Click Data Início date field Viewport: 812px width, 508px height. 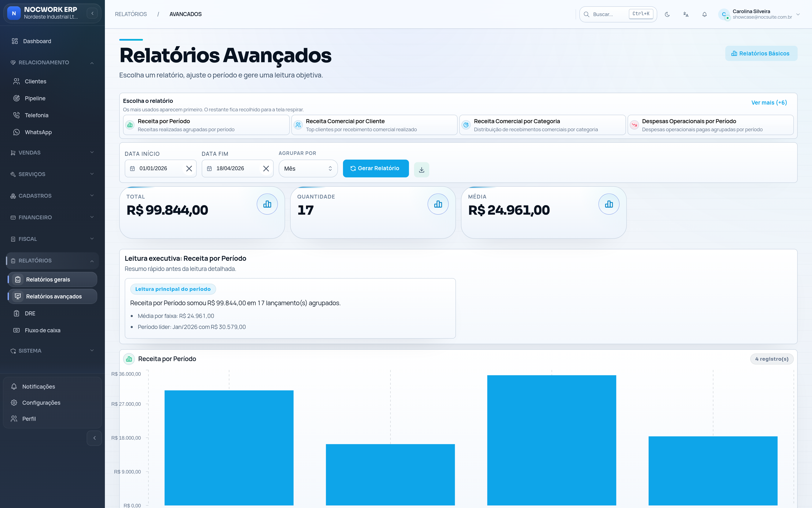[160, 168]
